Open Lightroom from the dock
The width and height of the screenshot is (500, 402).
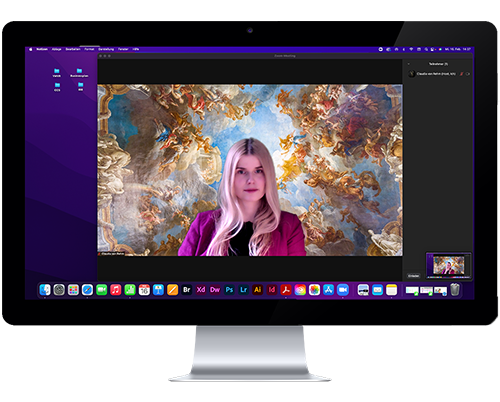point(243,290)
